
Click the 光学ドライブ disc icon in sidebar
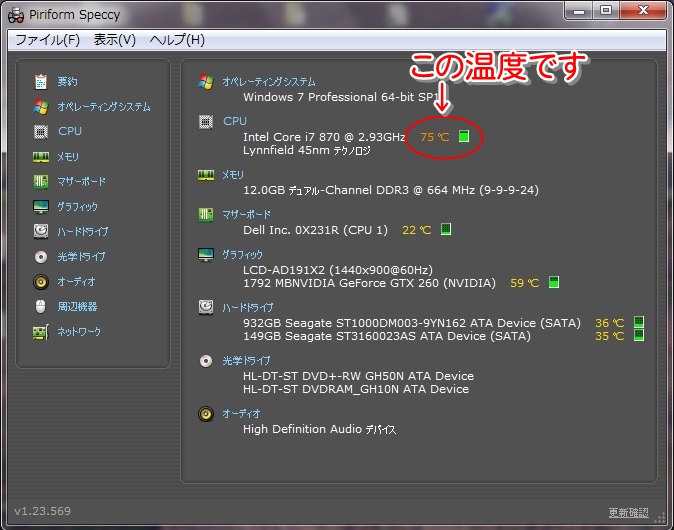point(41,257)
